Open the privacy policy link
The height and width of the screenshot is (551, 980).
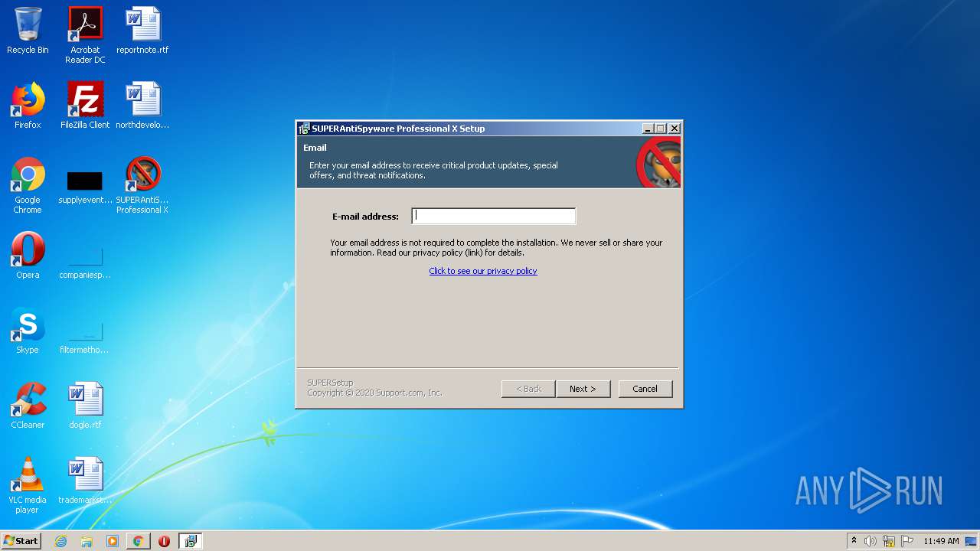click(x=483, y=271)
